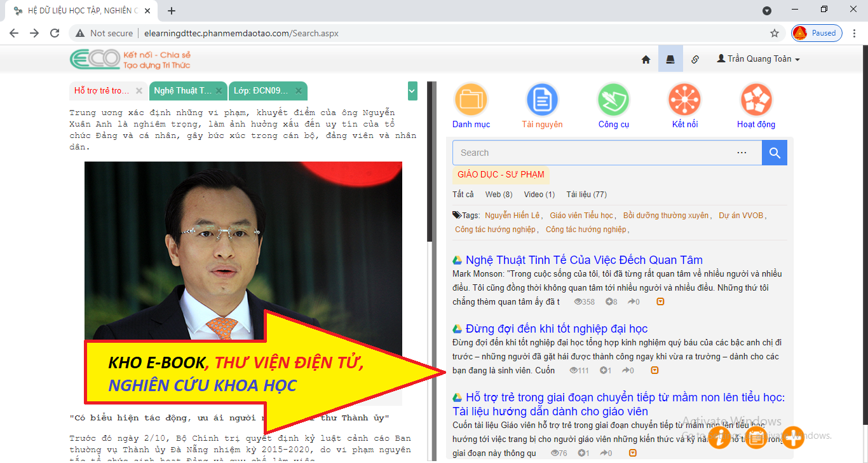868x463 pixels.
Task: Go to home via house icon
Action: [x=646, y=59]
